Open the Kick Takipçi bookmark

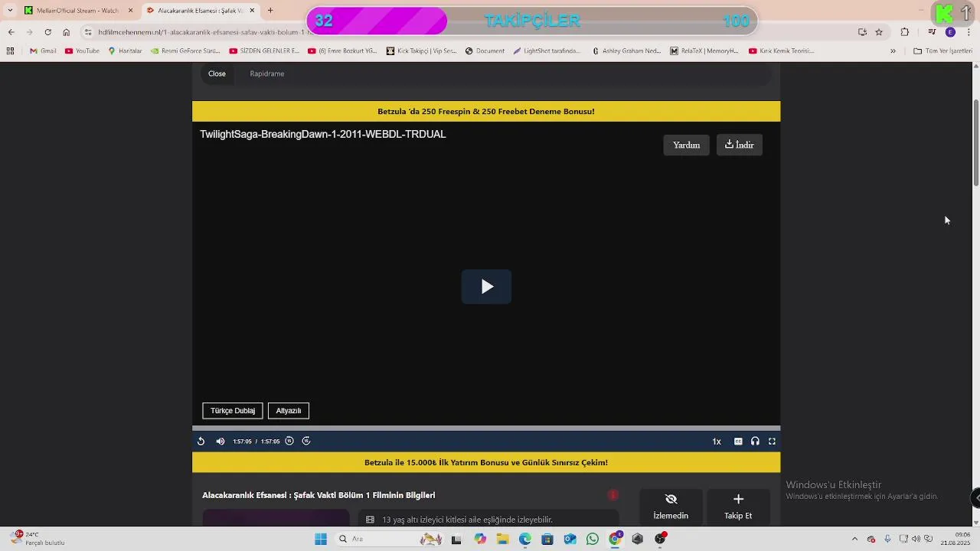[421, 51]
